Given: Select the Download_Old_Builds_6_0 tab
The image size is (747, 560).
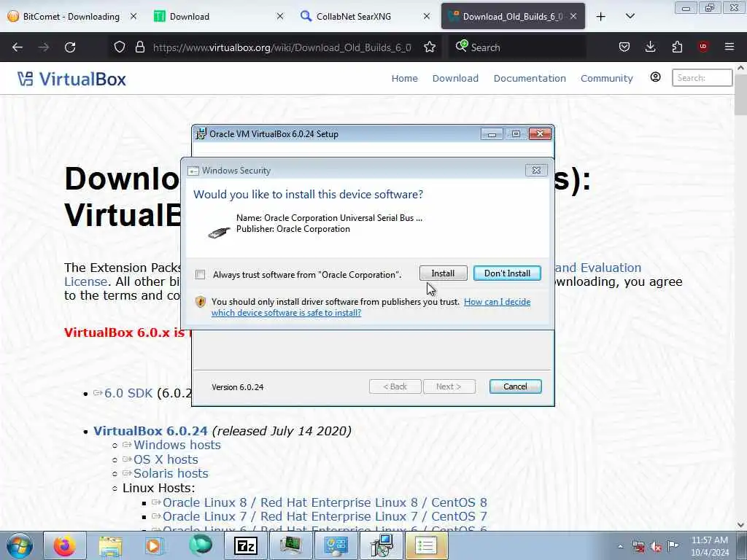Looking at the screenshot, I should coord(513,16).
